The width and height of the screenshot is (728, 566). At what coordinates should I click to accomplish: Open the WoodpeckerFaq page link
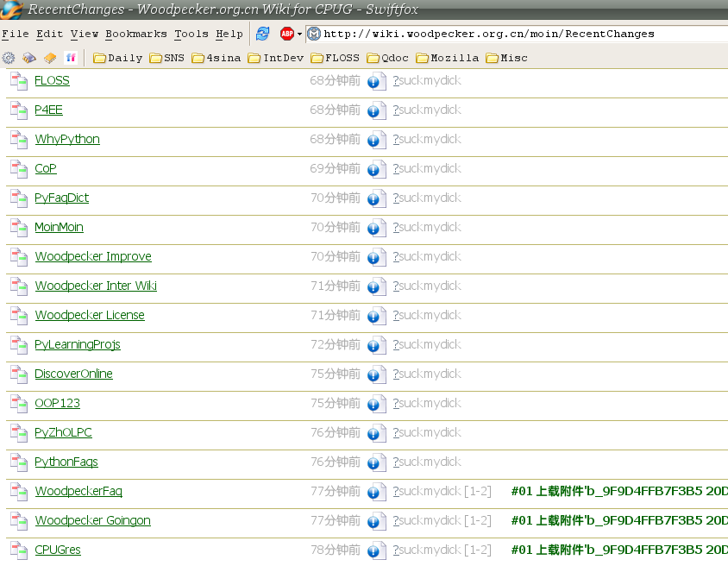point(78,492)
